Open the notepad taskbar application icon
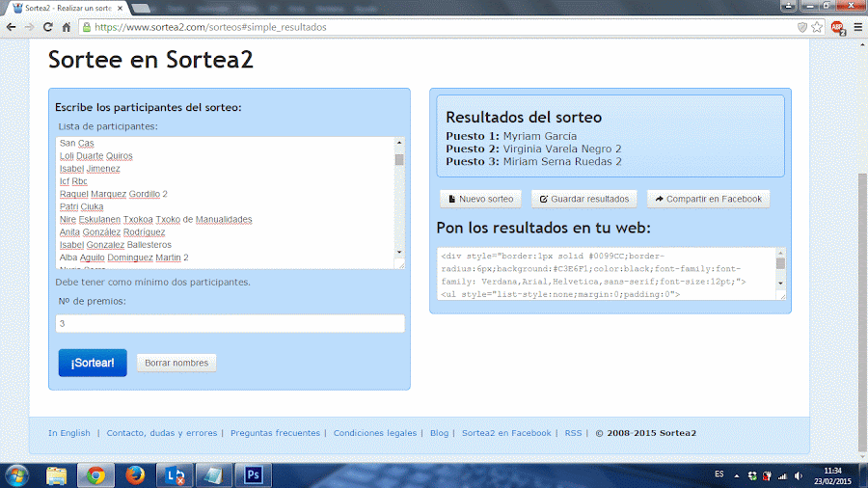Screen dimensions: 868x488 coord(214,475)
